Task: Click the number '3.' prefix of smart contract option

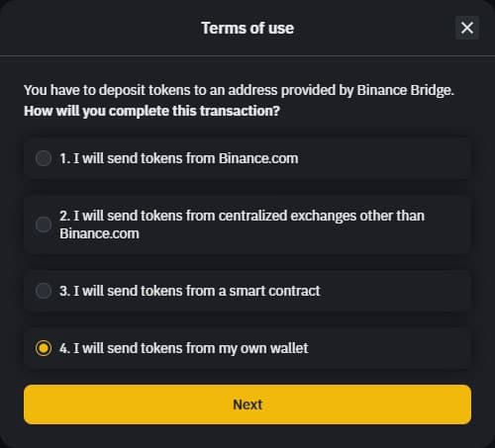Action: pos(65,291)
